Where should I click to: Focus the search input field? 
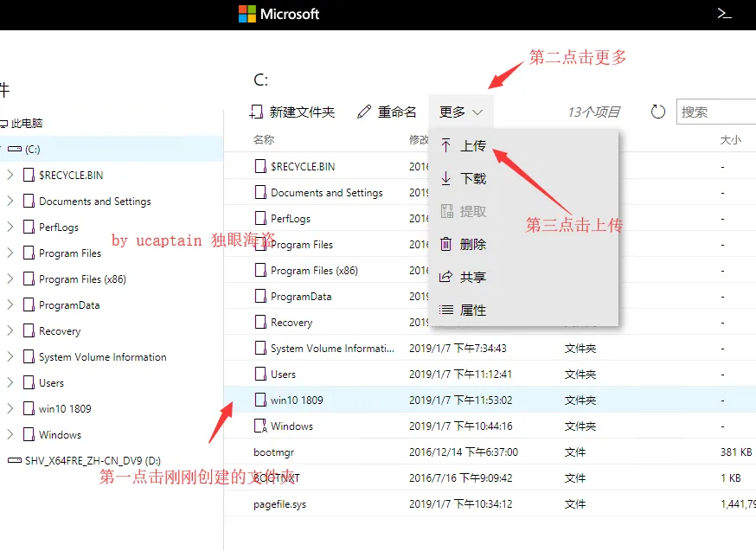click(x=716, y=112)
